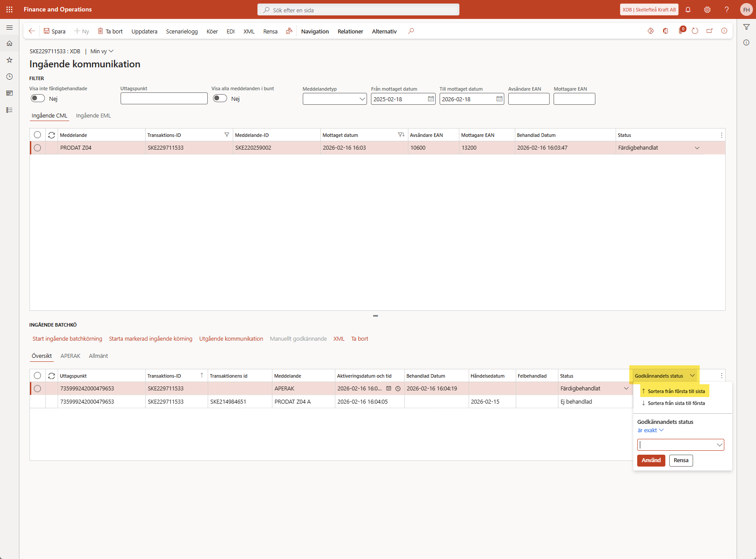Click the Uttagspunkt filter input field
This screenshot has width=756, height=559.
point(164,99)
